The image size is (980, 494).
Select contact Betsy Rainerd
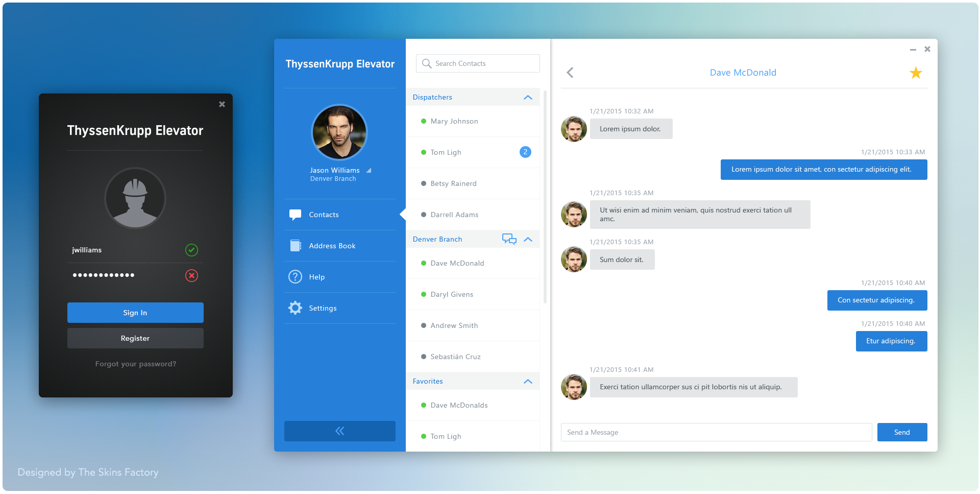point(473,183)
